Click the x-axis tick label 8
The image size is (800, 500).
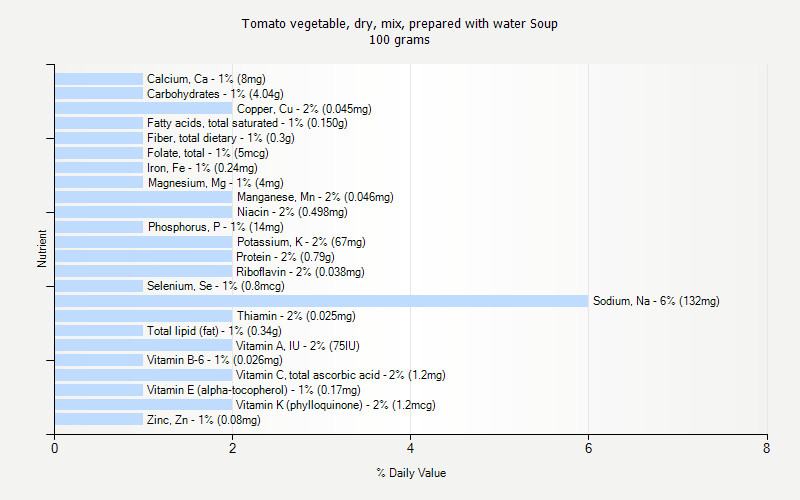point(766,449)
